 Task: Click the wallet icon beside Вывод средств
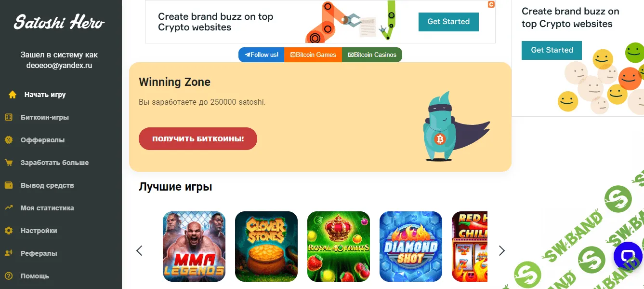click(9, 185)
